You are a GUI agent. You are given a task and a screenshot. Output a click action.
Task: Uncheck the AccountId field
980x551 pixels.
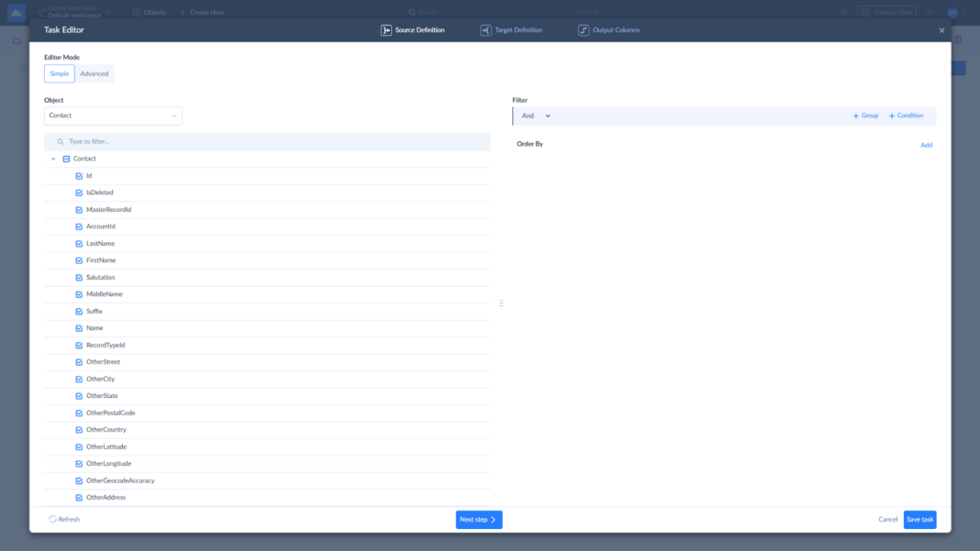[79, 226]
